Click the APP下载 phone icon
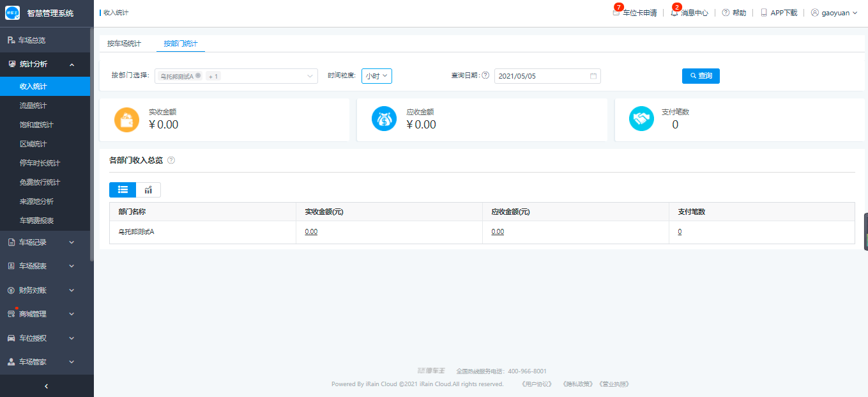Image resolution: width=868 pixels, height=397 pixels. (764, 13)
